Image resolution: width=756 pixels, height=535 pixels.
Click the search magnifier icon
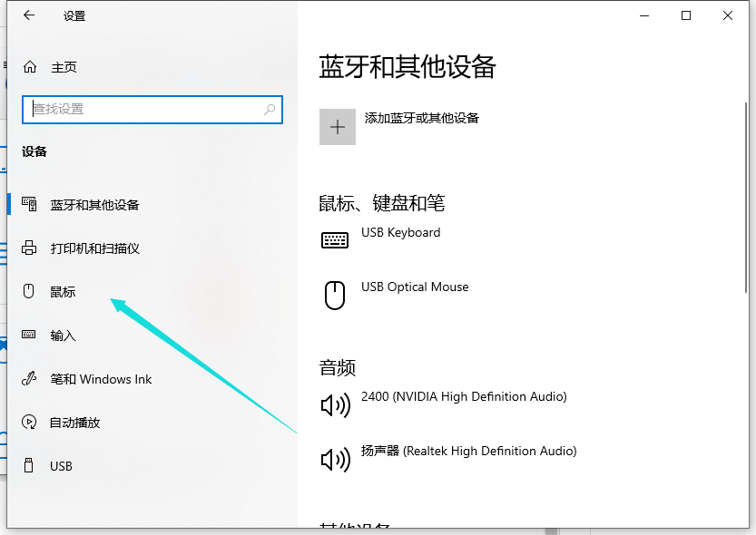tap(270, 110)
